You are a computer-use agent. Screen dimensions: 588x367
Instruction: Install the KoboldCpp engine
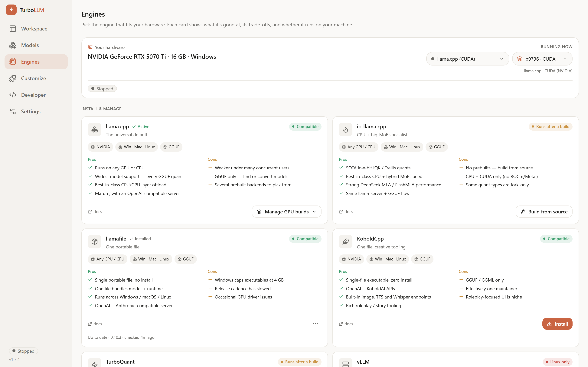(557, 324)
